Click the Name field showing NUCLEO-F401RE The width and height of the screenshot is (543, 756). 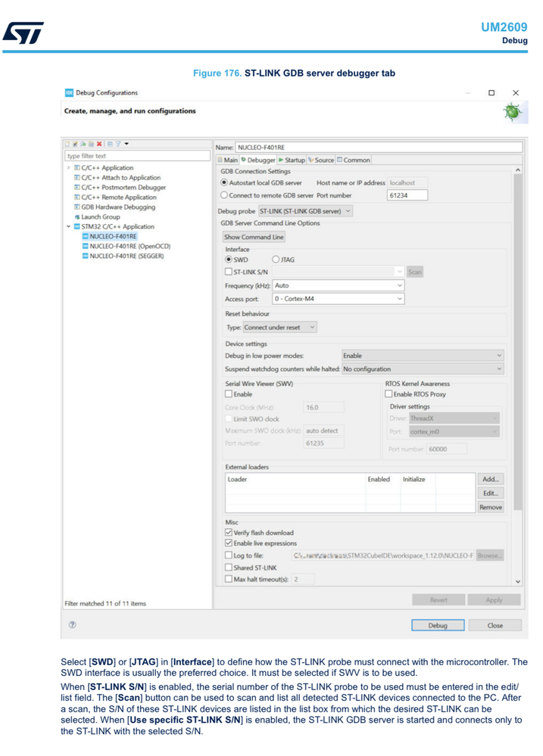click(379, 148)
